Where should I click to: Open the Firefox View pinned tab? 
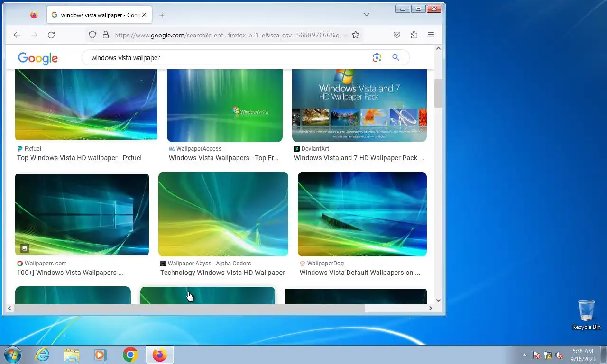coord(34,15)
